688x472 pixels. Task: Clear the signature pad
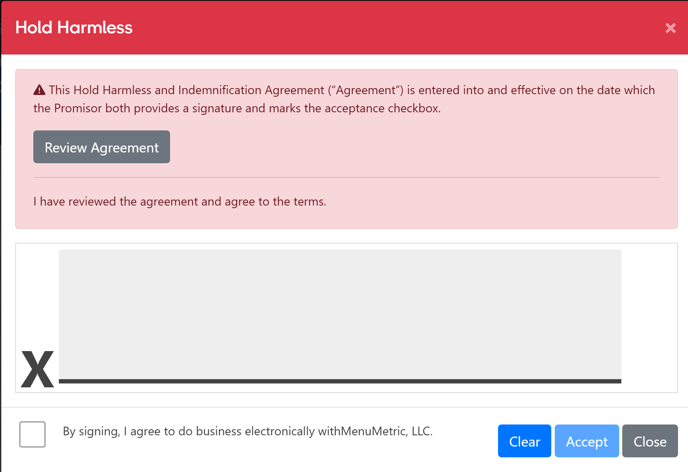524,441
